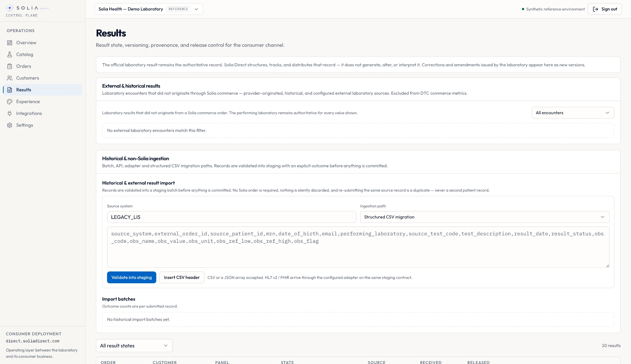631x364 pixels.
Task: Click the CUSTOMER column header
Action: (165, 362)
